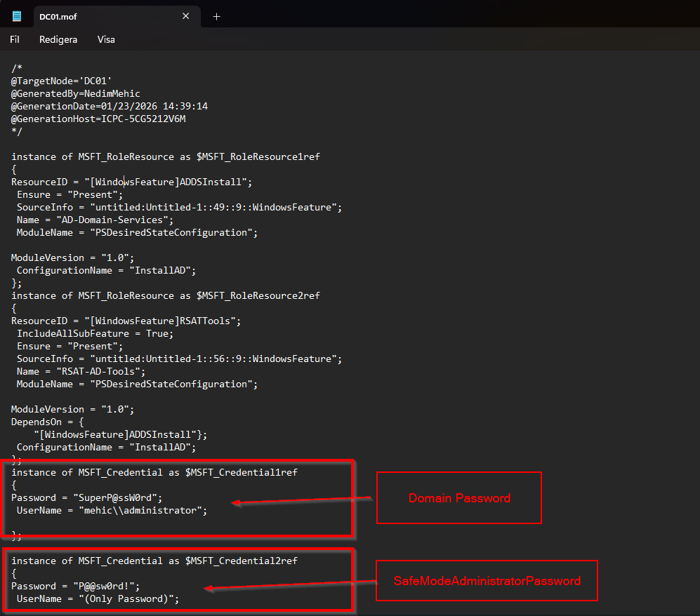This screenshot has width=700, height=616.
Task: Place cursor on the DependsOn = { line
Action: coord(48,422)
